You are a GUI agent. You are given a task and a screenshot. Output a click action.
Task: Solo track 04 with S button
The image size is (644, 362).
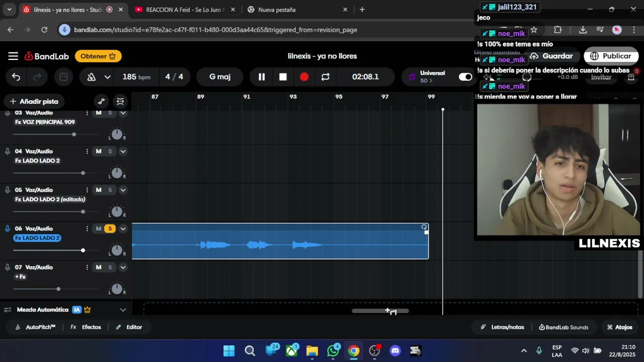pos(110,151)
